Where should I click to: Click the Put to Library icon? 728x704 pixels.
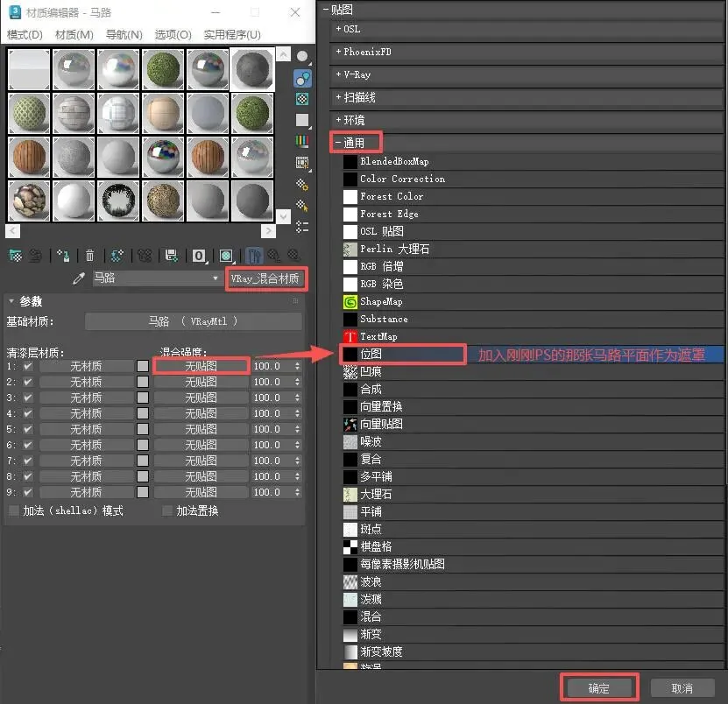tap(172, 255)
